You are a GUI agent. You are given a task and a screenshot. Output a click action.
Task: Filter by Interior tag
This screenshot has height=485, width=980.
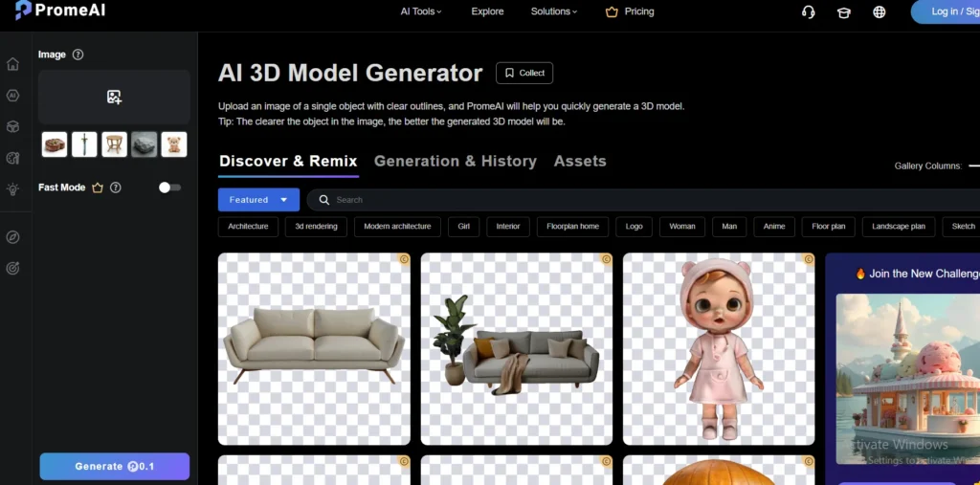click(508, 227)
